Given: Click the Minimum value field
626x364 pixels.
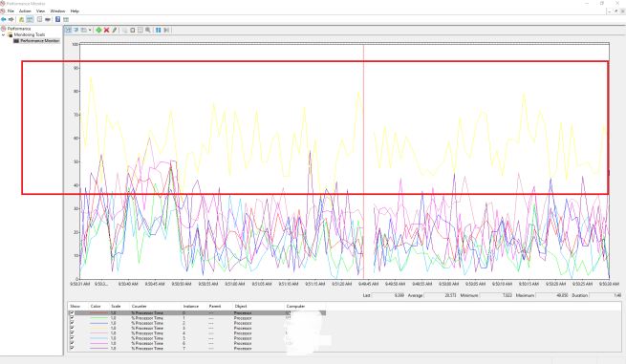Looking at the screenshot, I should 496,295.
